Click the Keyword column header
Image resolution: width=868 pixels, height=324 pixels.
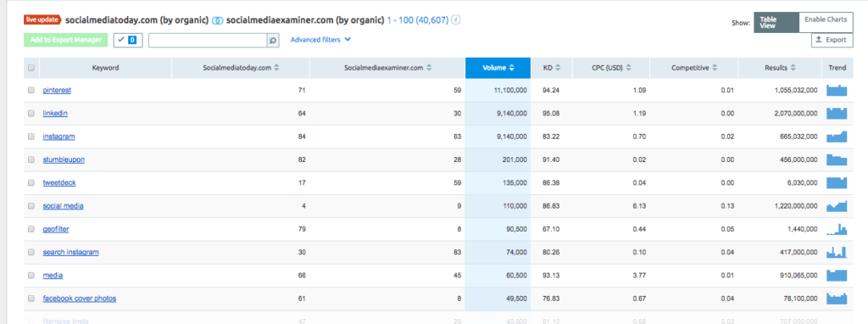(106, 68)
